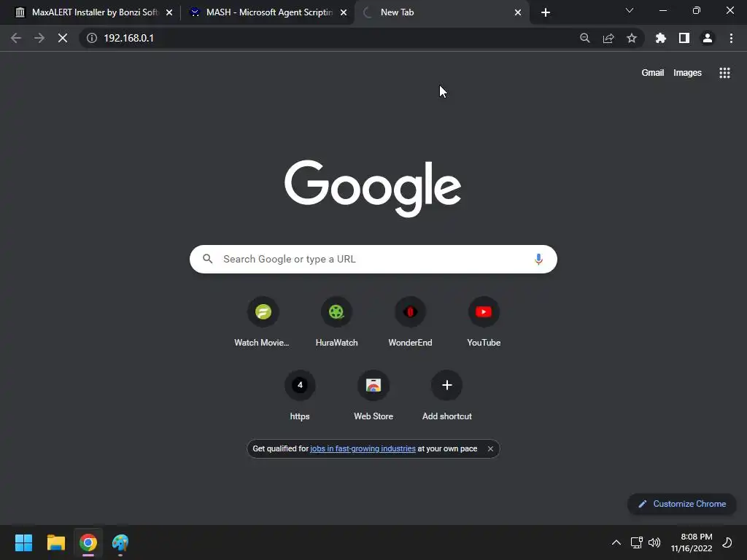
Task: Open the https shortcut tile
Action: tap(300, 395)
